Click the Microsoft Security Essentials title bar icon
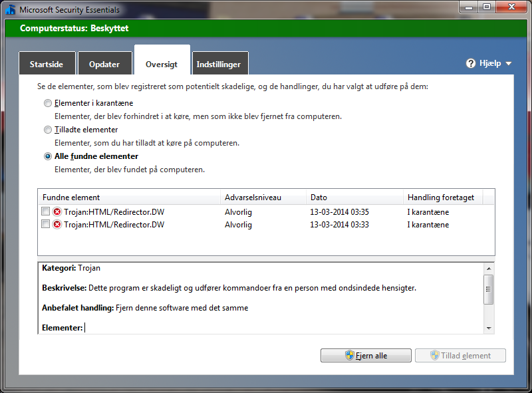 (10, 10)
